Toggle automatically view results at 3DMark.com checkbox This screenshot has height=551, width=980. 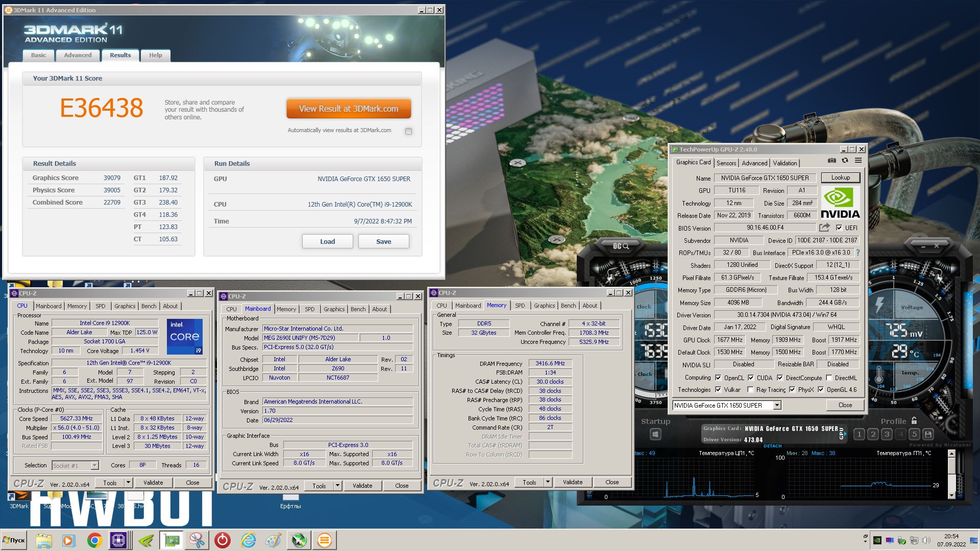tap(408, 131)
